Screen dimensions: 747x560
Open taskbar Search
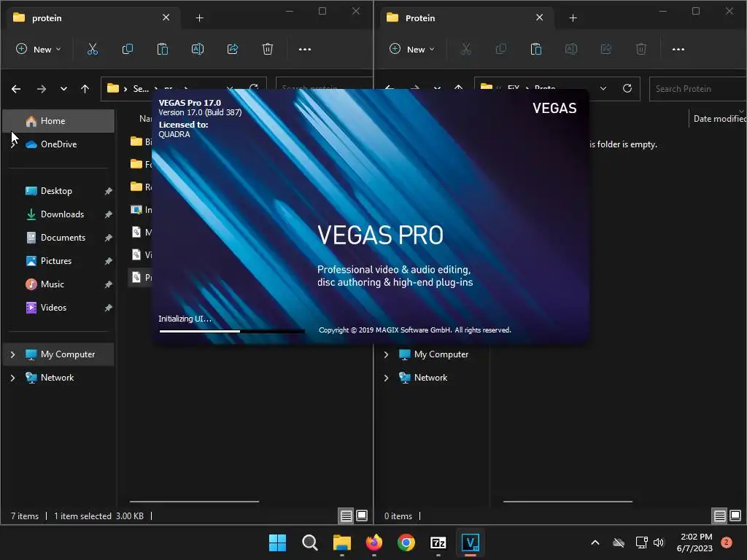click(309, 542)
